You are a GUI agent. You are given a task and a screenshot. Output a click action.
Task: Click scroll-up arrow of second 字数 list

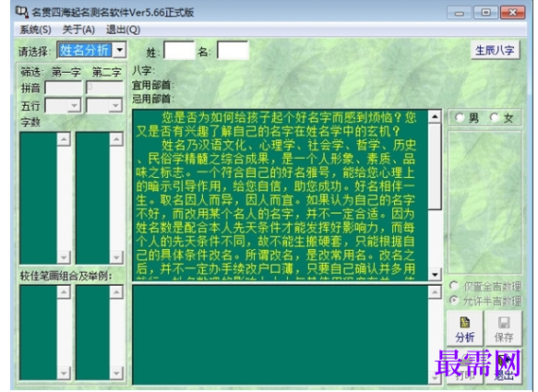116,139
